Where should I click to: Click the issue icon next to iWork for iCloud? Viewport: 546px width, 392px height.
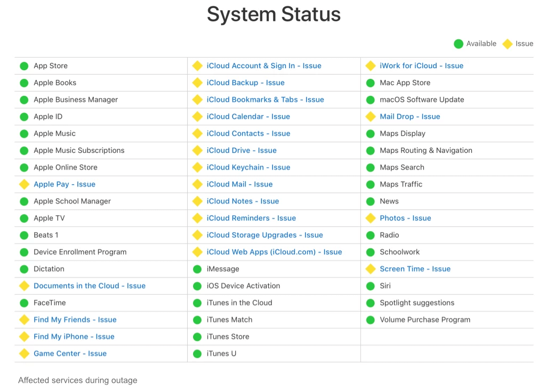click(371, 66)
